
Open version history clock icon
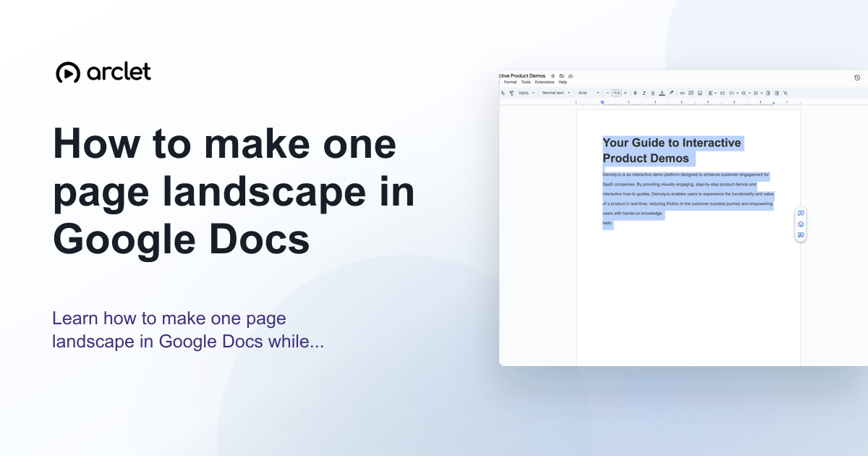857,77
